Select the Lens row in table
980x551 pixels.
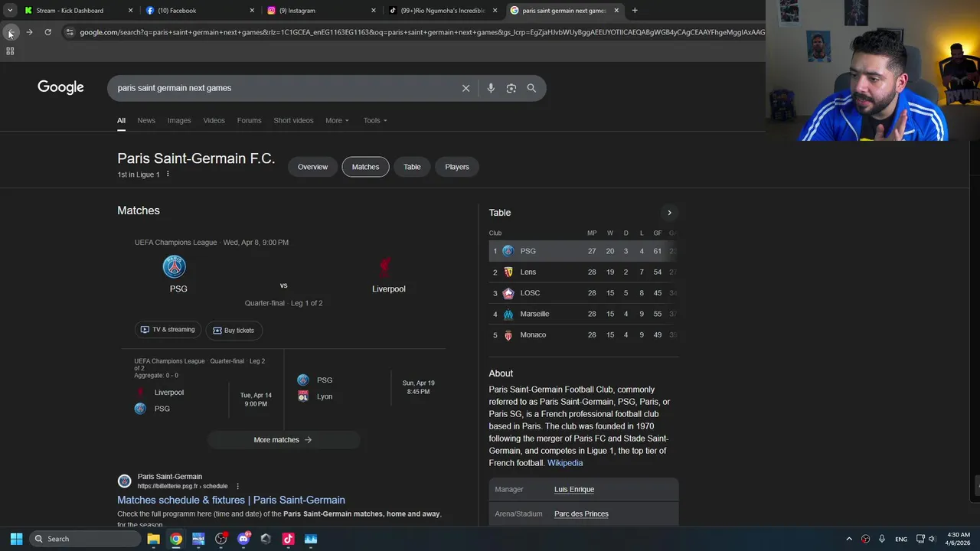click(583, 272)
